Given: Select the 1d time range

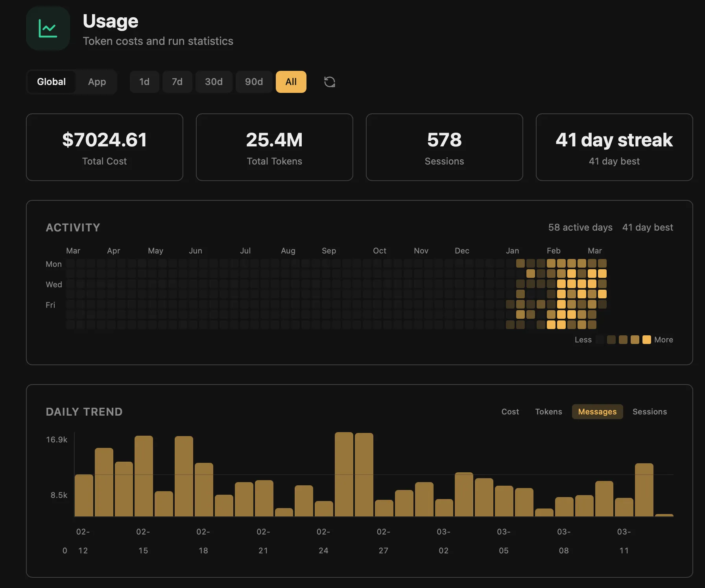Looking at the screenshot, I should [144, 82].
